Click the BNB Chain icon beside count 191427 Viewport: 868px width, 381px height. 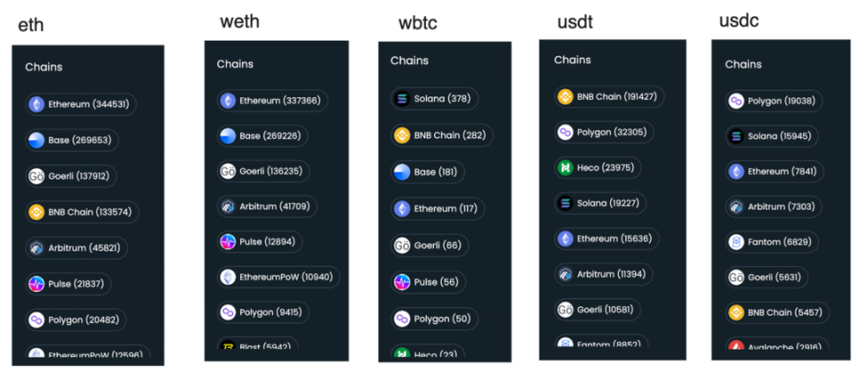[x=565, y=96]
